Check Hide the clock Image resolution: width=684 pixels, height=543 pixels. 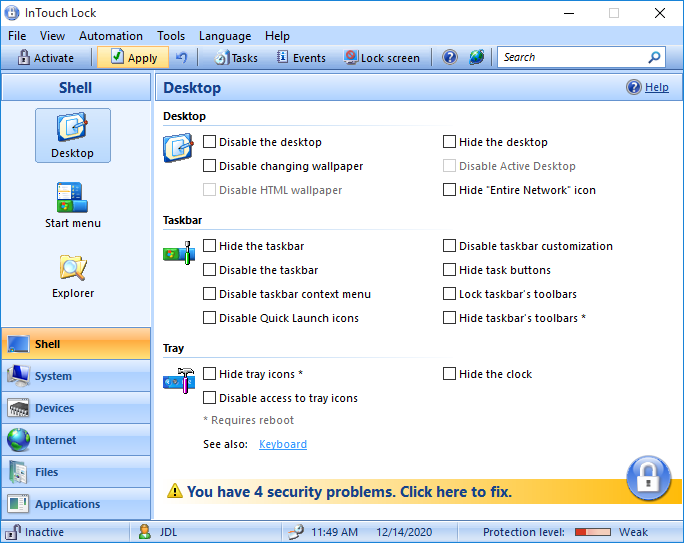pyautogui.click(x=449, y=373)
